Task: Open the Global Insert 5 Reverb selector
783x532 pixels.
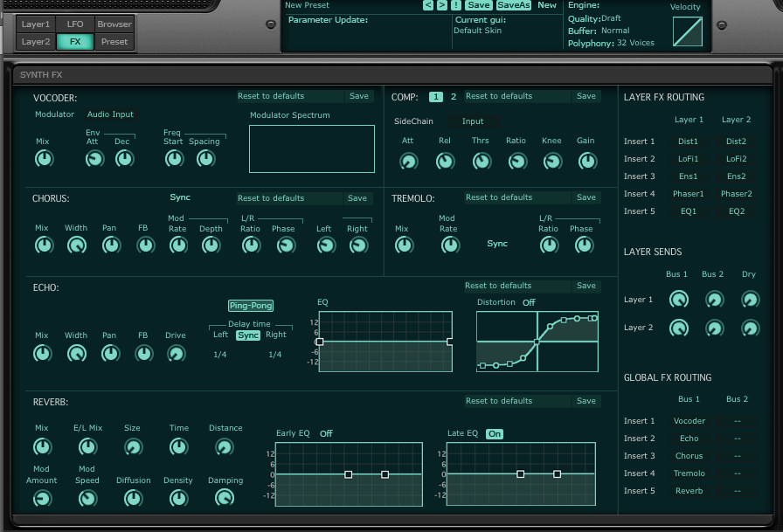Action: click(689, 490)
